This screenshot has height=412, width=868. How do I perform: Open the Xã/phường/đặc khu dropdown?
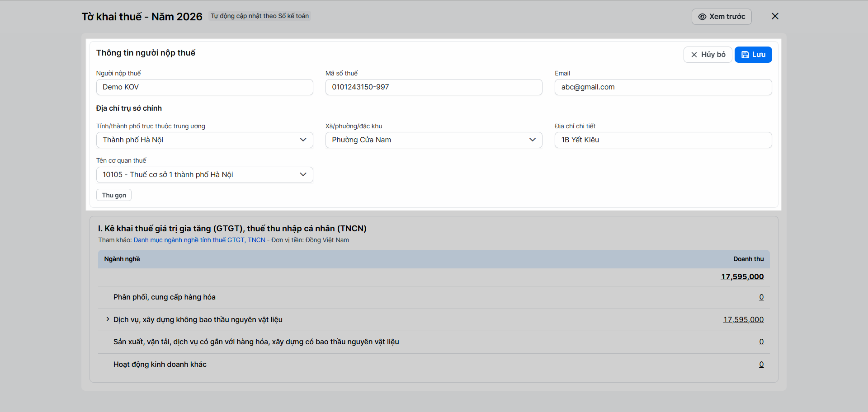coord(434,140)
